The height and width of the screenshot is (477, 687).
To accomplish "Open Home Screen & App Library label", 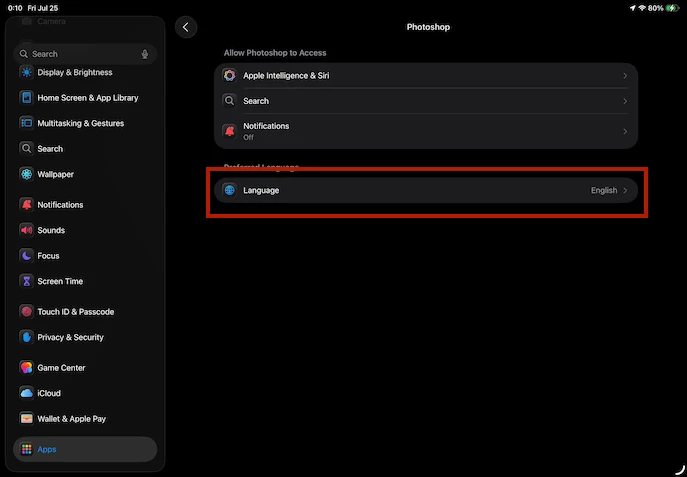I will pos(88,98).
